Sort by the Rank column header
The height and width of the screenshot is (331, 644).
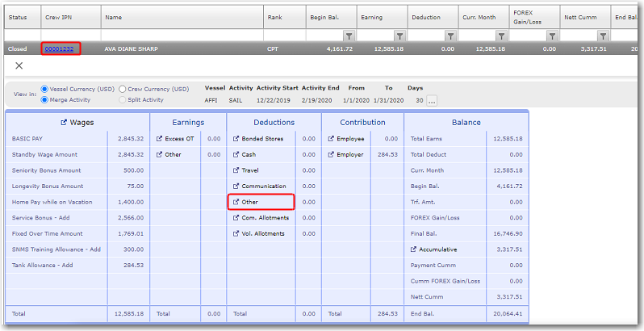click(274, 16)
